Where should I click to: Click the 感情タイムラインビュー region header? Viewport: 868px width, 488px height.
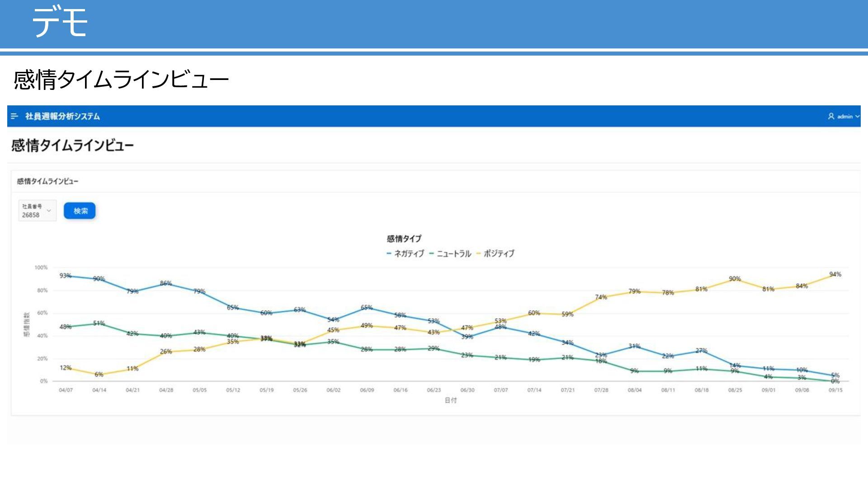tap(48, 182)
